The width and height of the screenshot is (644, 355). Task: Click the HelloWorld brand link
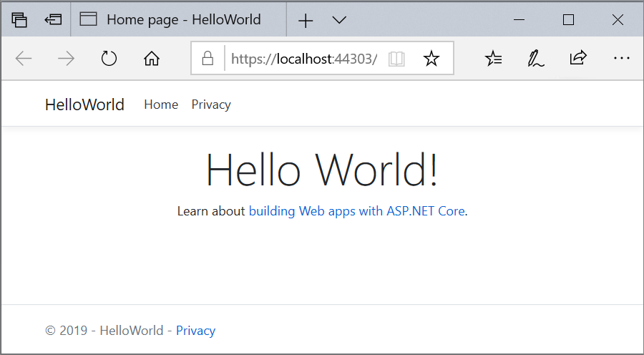(x=84, y=104)
